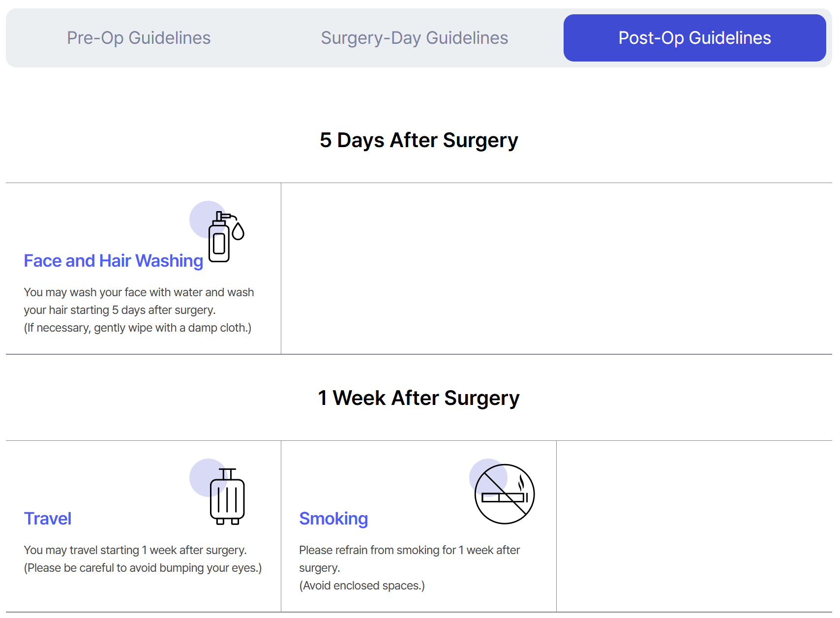Click the damp cloth note in parentheses

click(138, 328)
